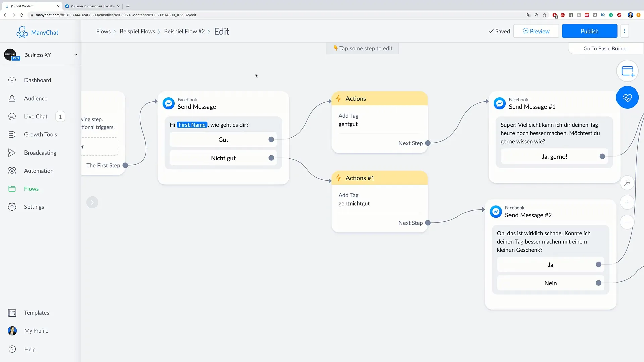Click the Beispiel Flow #2 breadcrumb
Screen dimensions: 644x362
184,31
